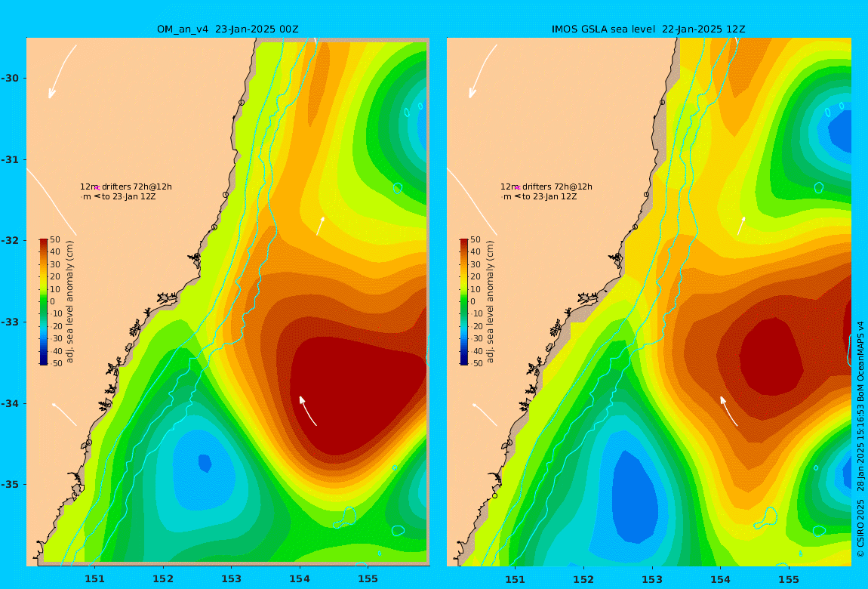Click the right map's sea level color bar

[x=464, y=302]
